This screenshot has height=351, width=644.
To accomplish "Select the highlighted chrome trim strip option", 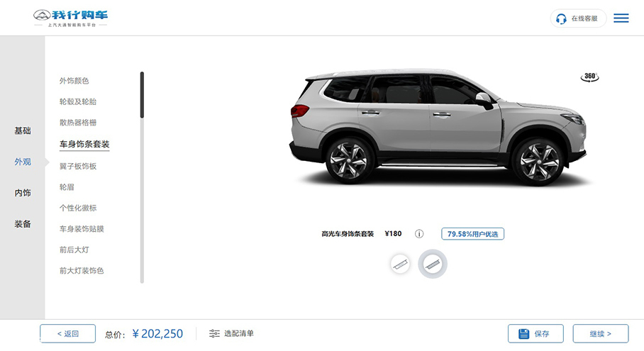I will coord(433,264).
